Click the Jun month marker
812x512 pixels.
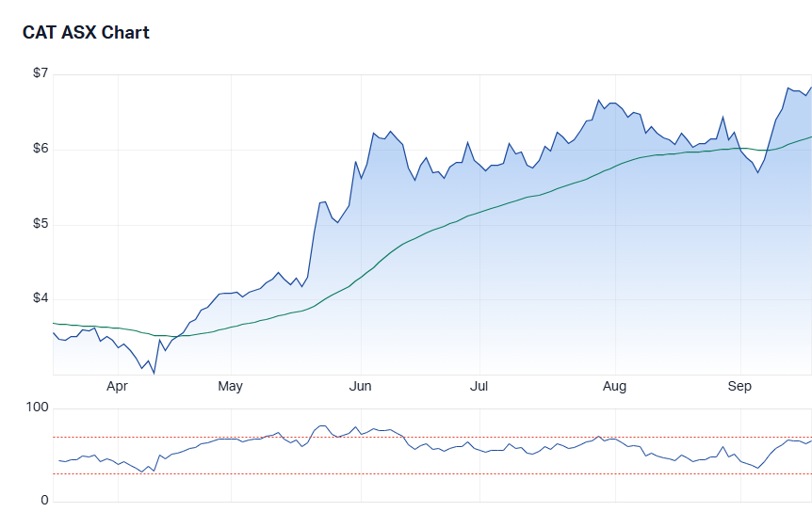(x=360, y=386)
